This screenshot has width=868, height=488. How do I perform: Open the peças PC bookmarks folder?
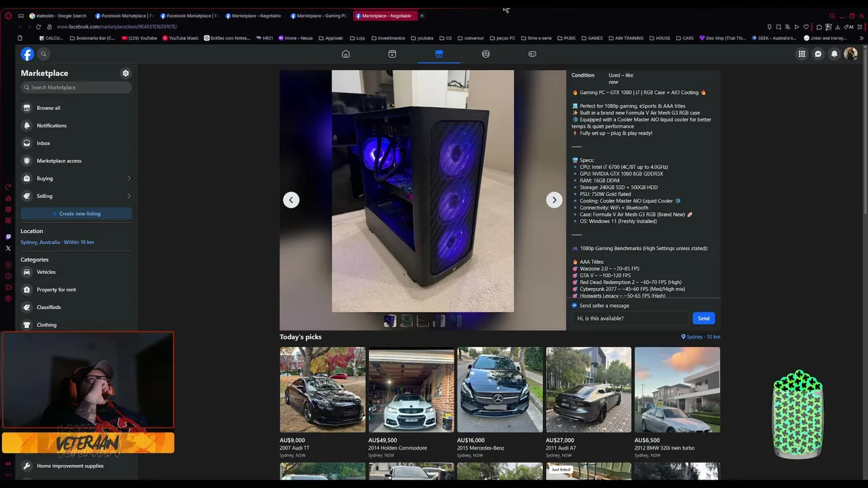502,38
